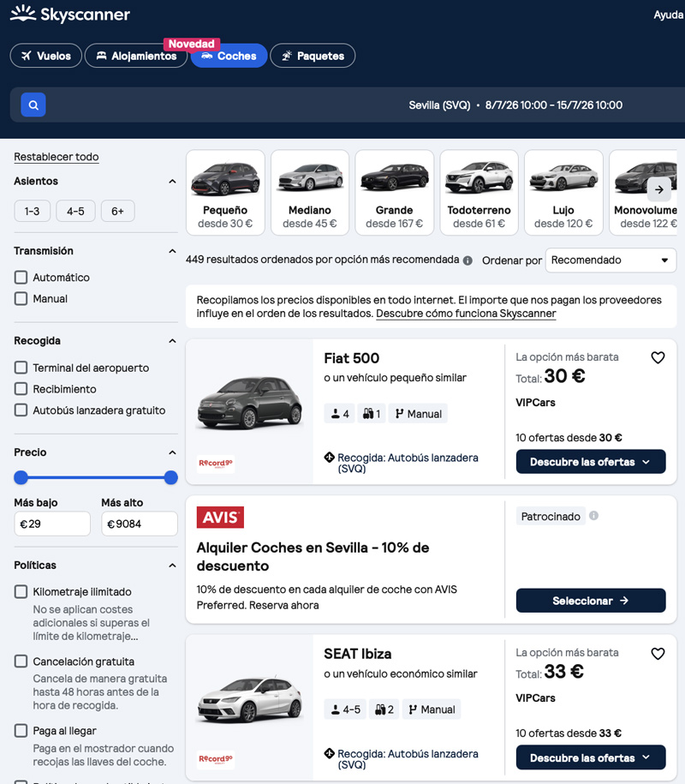The height and width of the screenshot is (784, 685).
Task: Collapse the Precio section
Action: tap(172, 452)
